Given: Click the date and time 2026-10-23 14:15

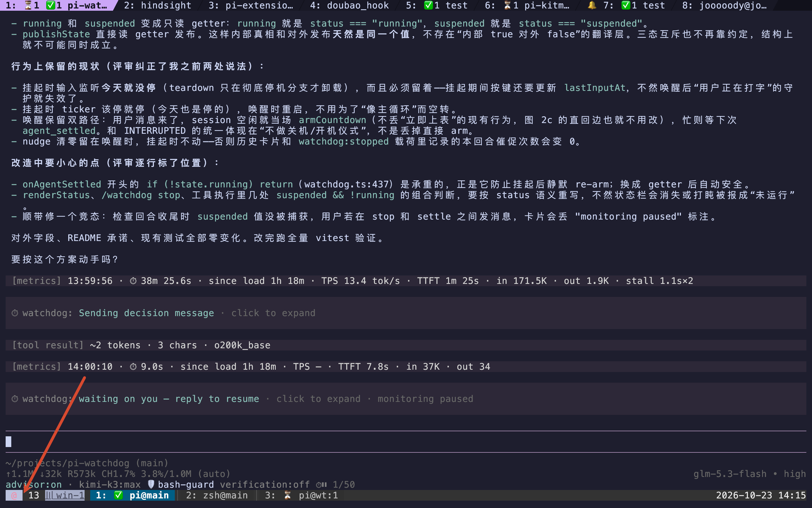Looking at the screenshot, I should (761, 495).
